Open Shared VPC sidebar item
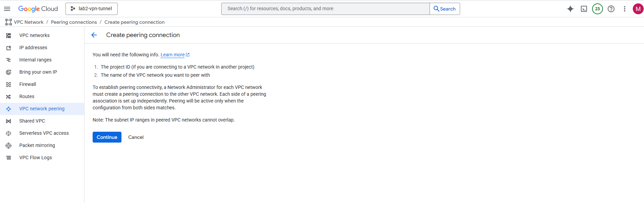 coord(32,121)
